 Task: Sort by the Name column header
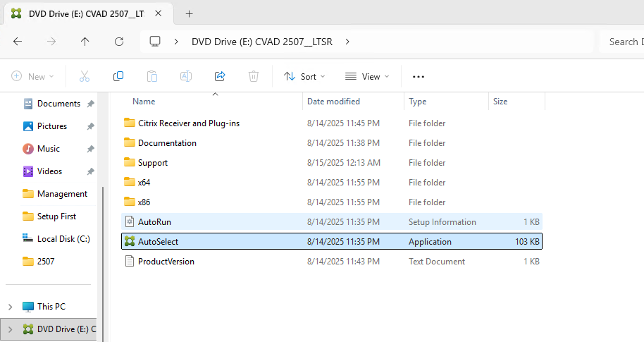coord(144,102)
